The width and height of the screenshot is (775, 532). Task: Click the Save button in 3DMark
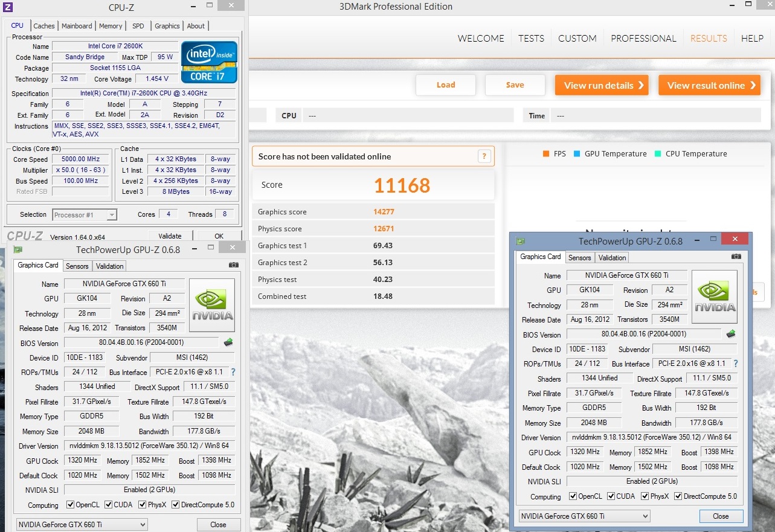[515, 85]
